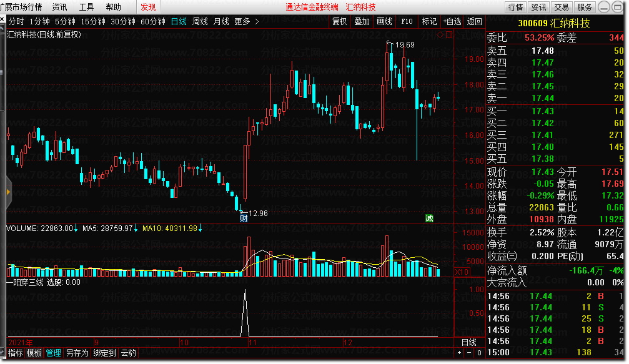Open the F10 company info
Image resolution: width=629 pixels, height=364 pixels.
tap(407, 22)
